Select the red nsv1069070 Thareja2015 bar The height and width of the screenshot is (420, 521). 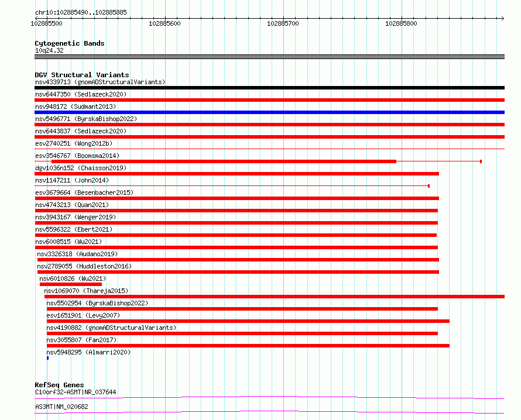coord(275,297)
